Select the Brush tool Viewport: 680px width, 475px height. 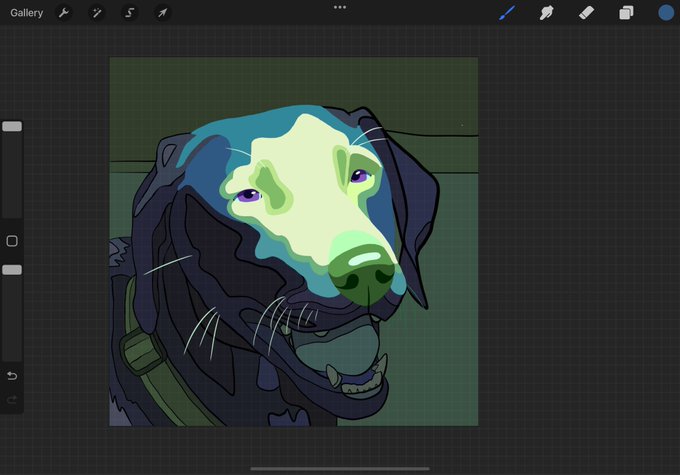(507, 13)
